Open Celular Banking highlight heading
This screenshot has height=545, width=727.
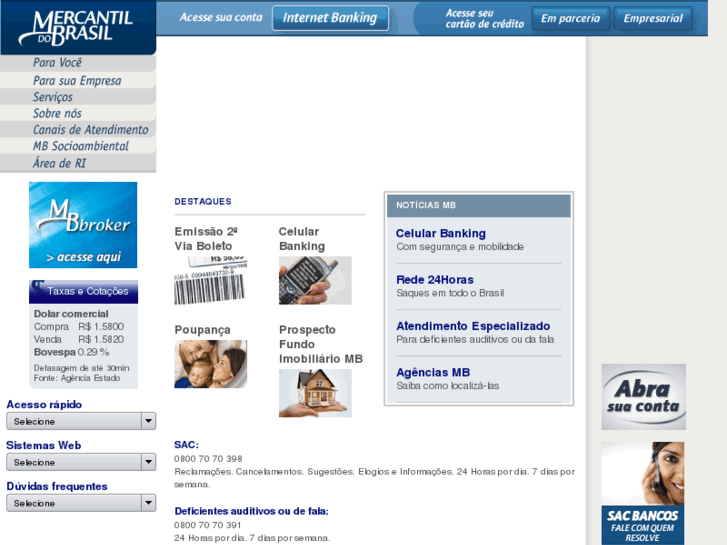pos(301,238)
